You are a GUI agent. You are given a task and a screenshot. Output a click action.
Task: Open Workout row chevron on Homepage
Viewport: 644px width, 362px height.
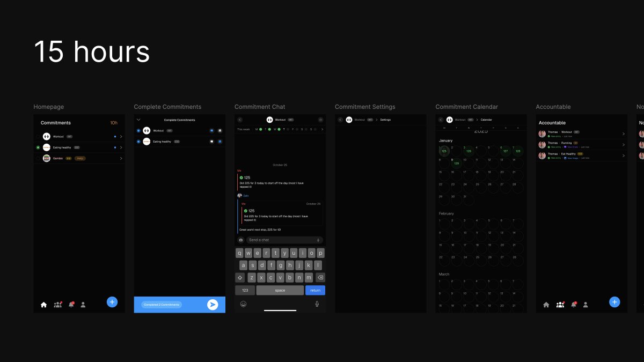(121, 137)
